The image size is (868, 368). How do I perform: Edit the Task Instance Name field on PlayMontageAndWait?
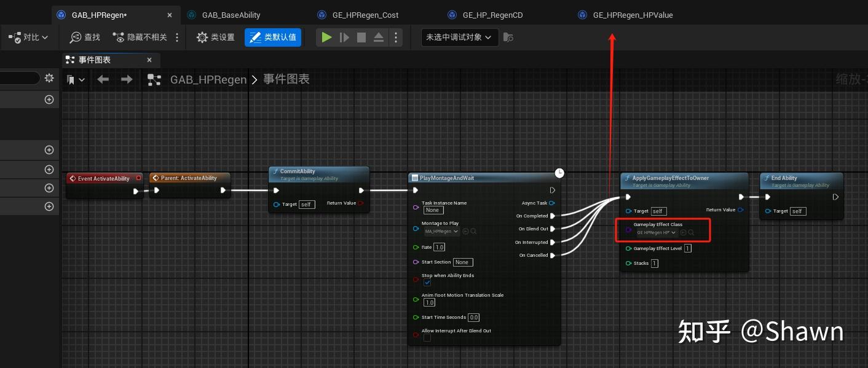point(433,210)
